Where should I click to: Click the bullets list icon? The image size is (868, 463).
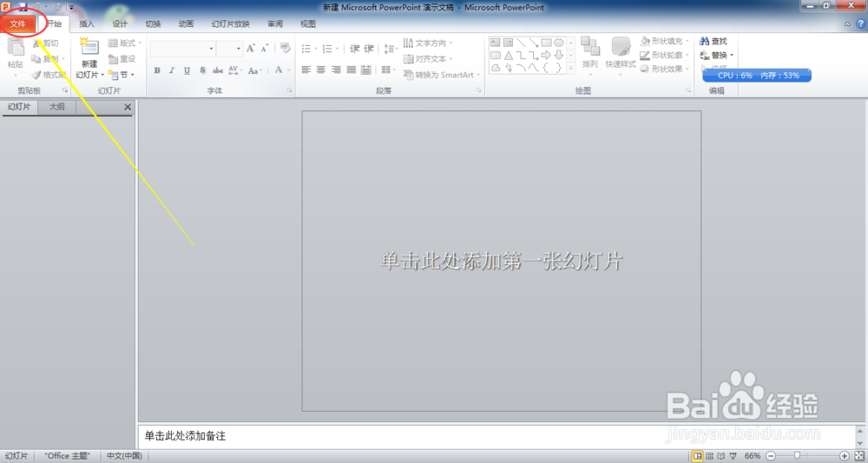pyautogui.click(x=308, y=49)
